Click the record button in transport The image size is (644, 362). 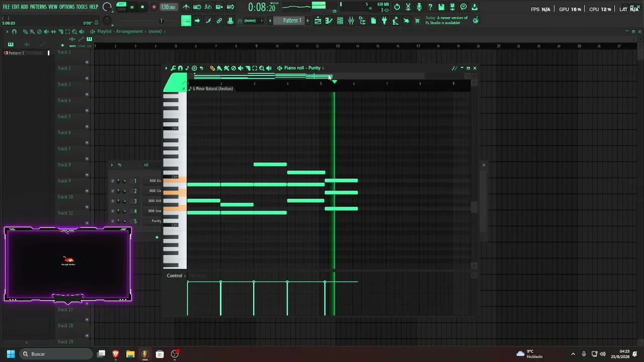[154, 7]
